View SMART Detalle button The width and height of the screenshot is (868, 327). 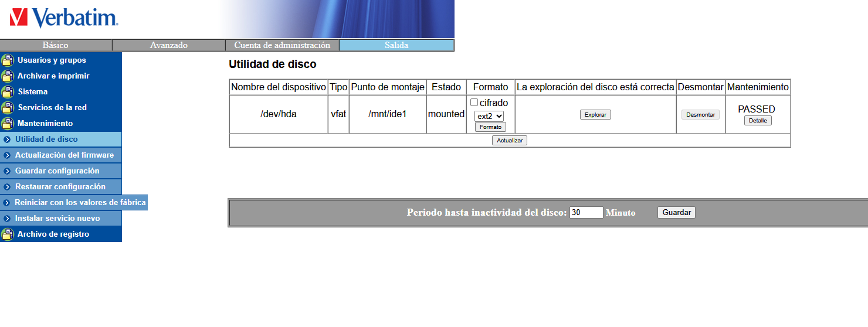tap(758, 120)
